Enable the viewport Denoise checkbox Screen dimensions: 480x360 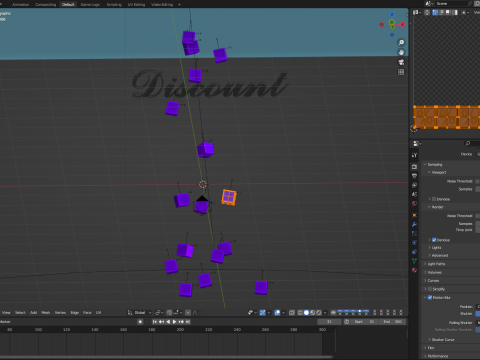pos(434,199)
